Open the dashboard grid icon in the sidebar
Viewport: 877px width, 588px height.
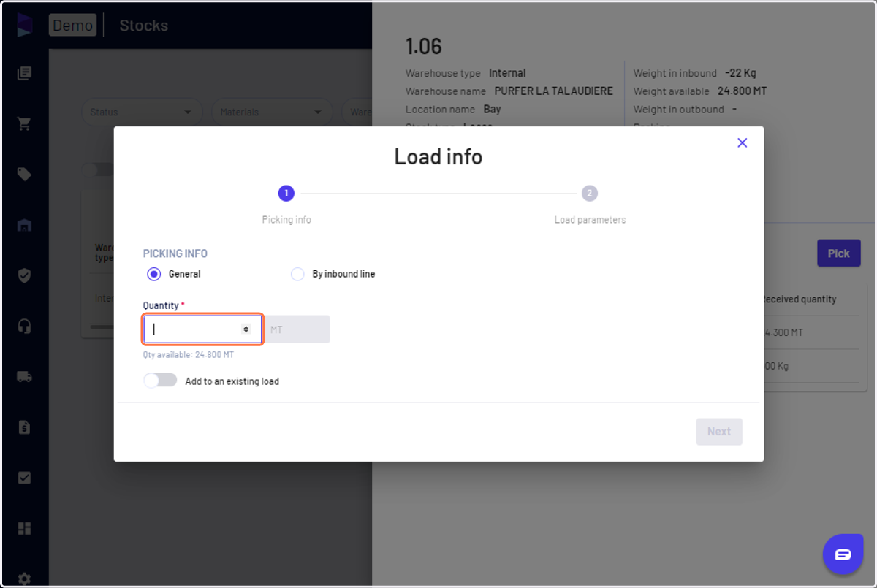(24, 528)
